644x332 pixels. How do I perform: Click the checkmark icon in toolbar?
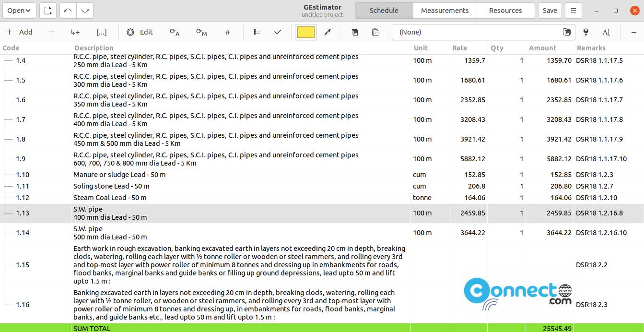[x=277, y=32]
